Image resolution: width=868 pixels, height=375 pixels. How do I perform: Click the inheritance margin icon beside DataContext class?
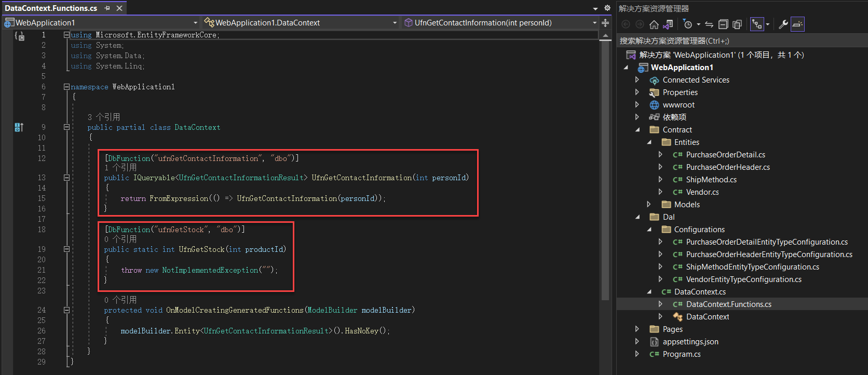pyautogui.click(x=19, y=127)
